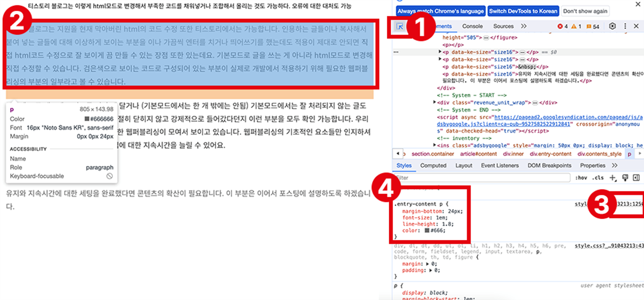Screen dimensions: 644x300
Task: Toggle the .cls element classes panel
Action: 598,178
